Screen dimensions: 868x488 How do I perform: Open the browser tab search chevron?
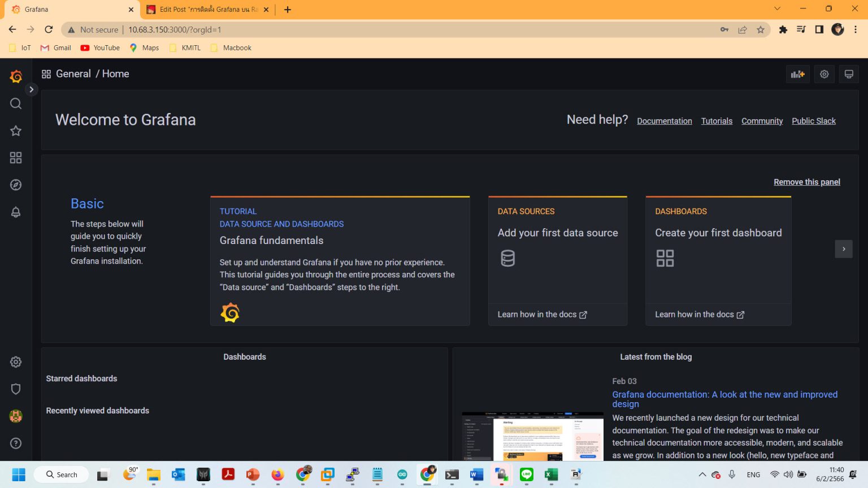(x=777, y=9)
